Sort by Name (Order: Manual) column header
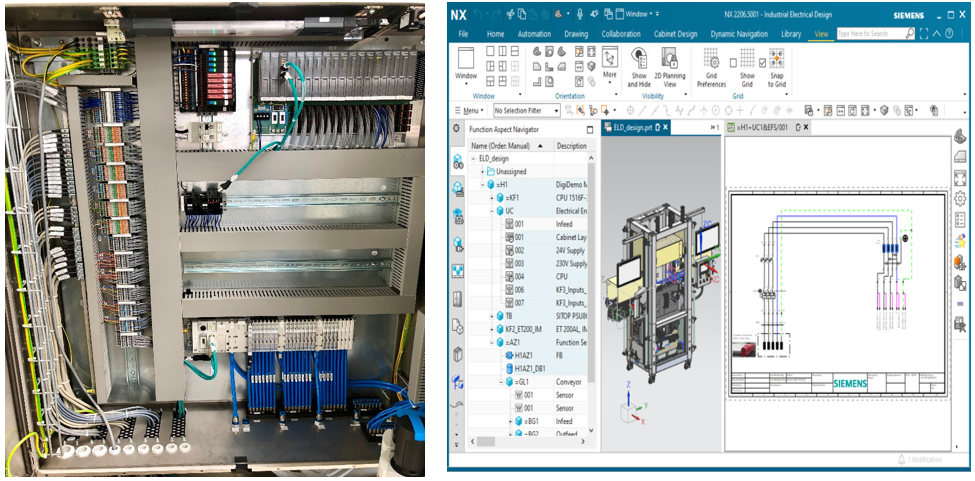This screenshot has height=481, width=975. (510, 146)
